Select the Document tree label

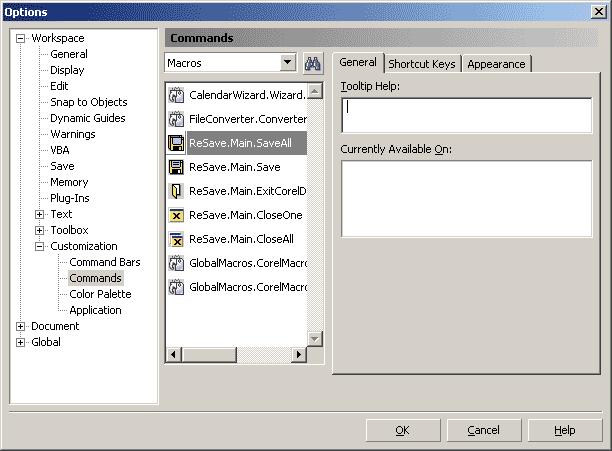pos(55,326)
